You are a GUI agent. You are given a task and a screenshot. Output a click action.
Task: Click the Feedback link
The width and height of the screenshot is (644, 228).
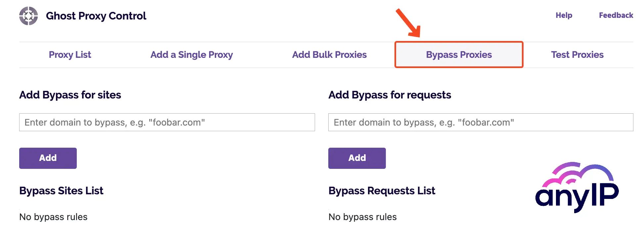pyautogui.click(x=616, y=15)
